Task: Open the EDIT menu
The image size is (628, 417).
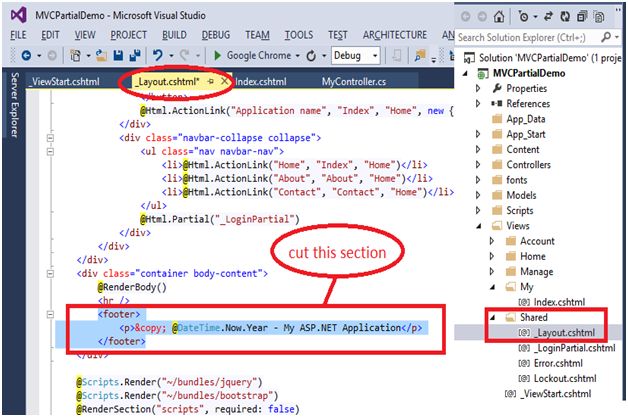Action: point(50,35)
